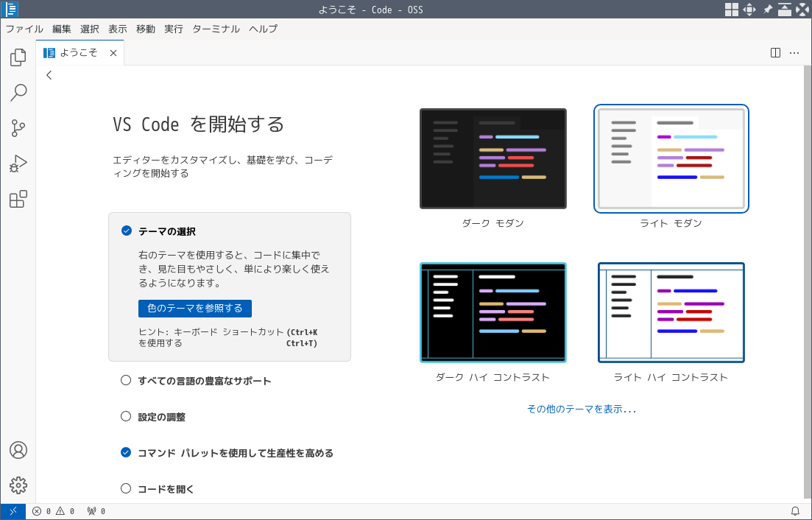Open the Manage gear icon
This screenshot has height=520, width=812.
tap(18, 485)
